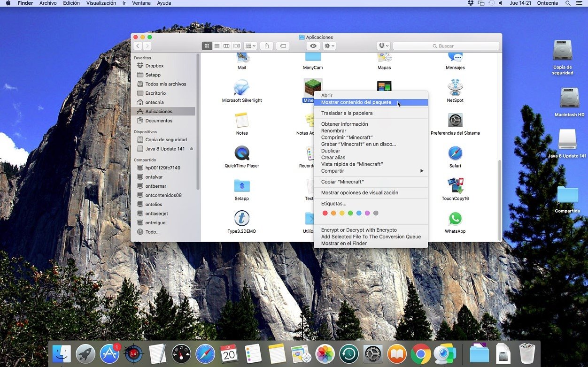The image size is (588, 367).
Task: Open QuickTime Player app icon
Action: click(x=241, y=153)
